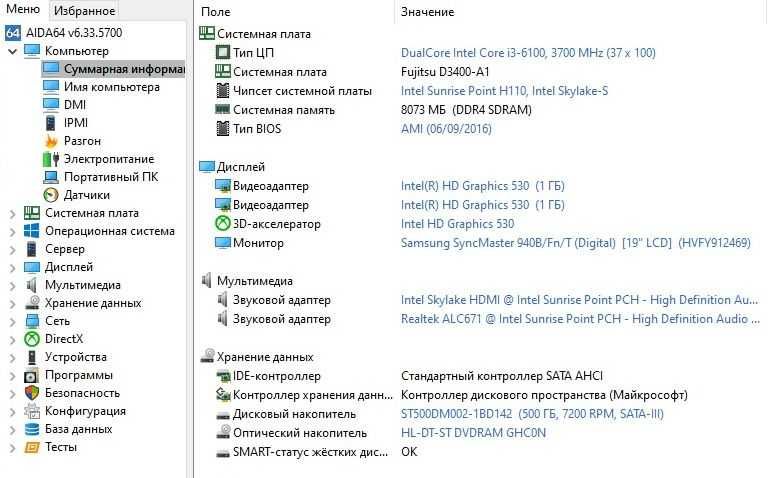Expand the Мультимедиа tree node in sidebar

(x=12, y=285)
